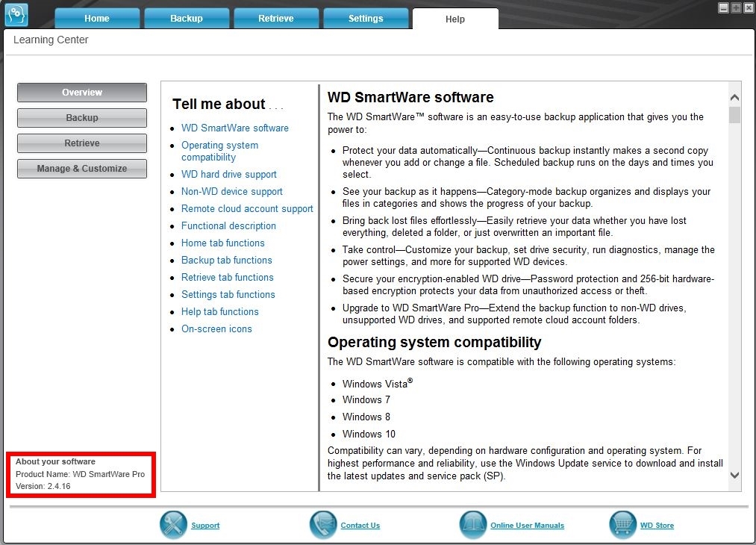Switch to the Backup tab
756x545 pixels.
pyautogui.click(x=187, y=19)
